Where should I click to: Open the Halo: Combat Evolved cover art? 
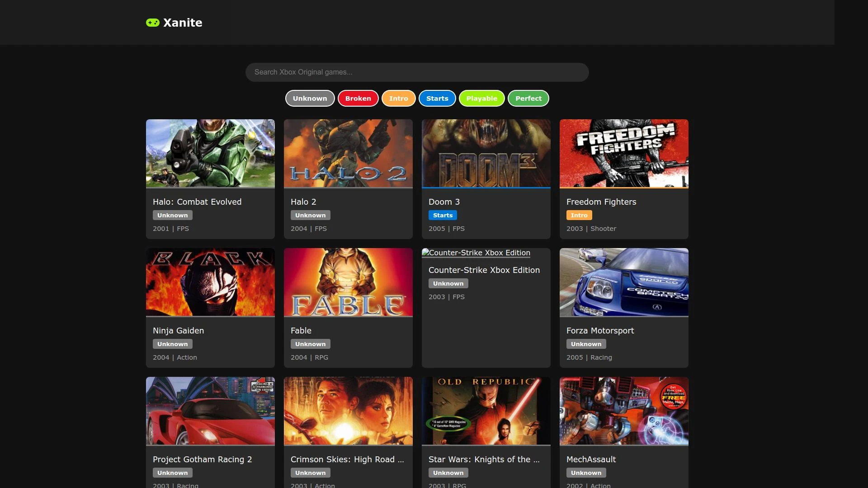pyautogui.click(x=210, y=153)
